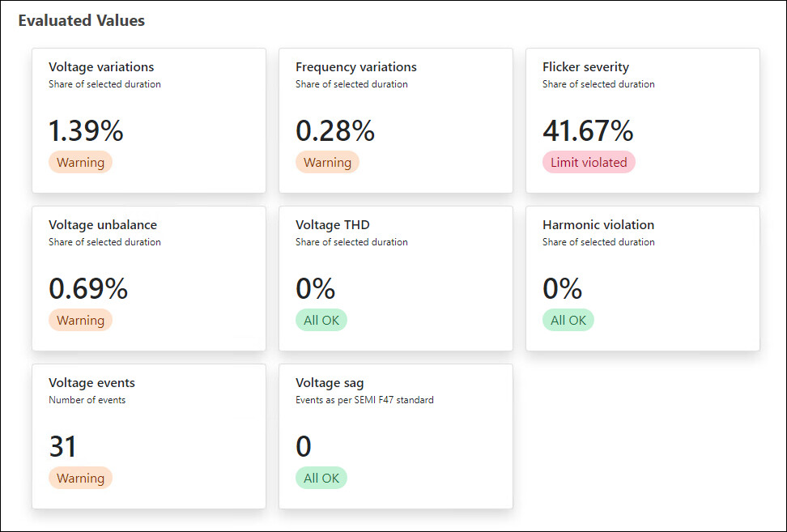Click the Warning badge under Voltage unbalance
The width and height of the screenshot is (787, 532).
click(80, 320)
